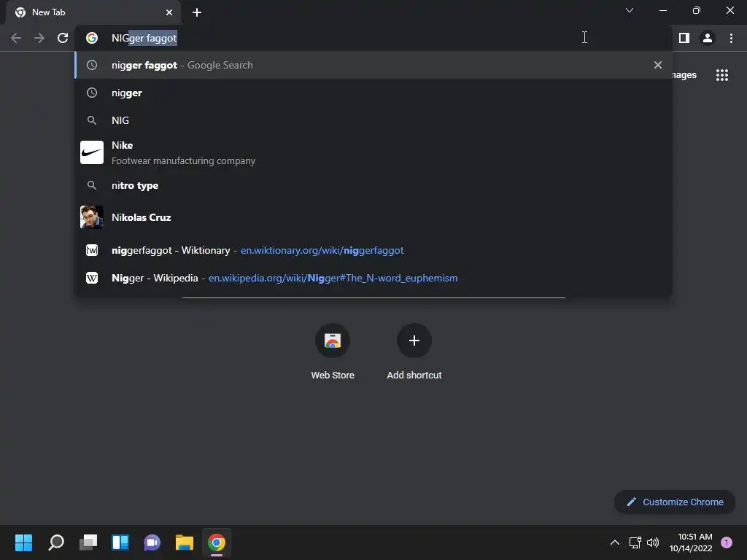Open the Web Store shortcut
The height and width of the screenshot is (560, 747).
coord(333,352)
